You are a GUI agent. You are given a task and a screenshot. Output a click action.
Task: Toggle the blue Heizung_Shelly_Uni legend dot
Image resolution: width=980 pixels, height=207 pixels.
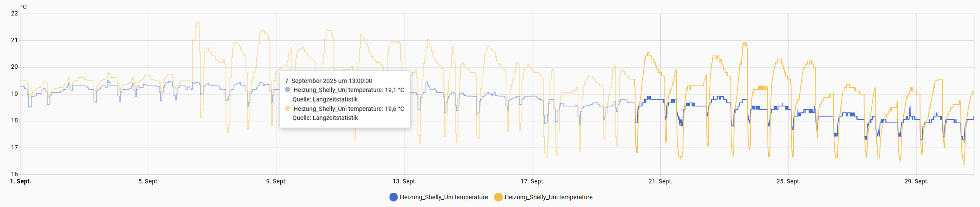tap(393, 197)
